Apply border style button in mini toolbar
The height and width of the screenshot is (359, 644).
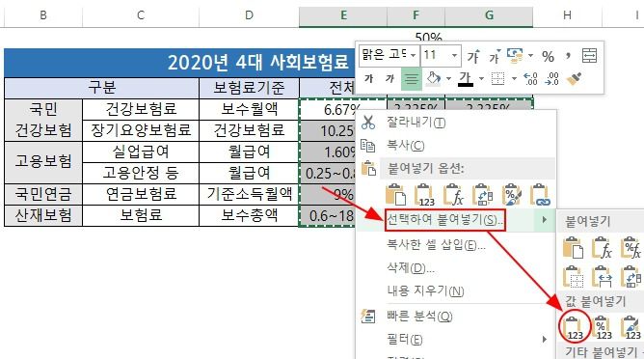[497, 78]
